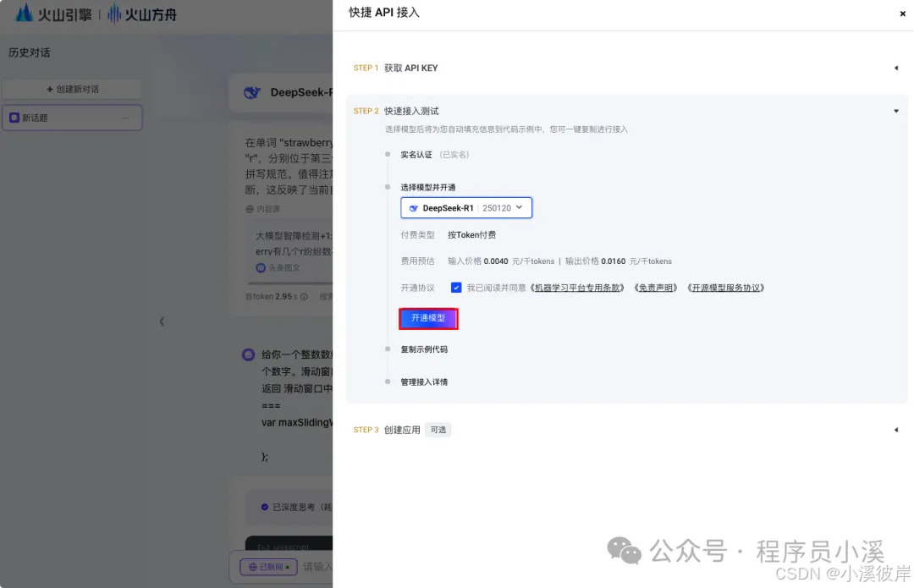This screenshot has width=914, height=588.
Task: Open 免责声明 link
Action: (x=656, y=288)
